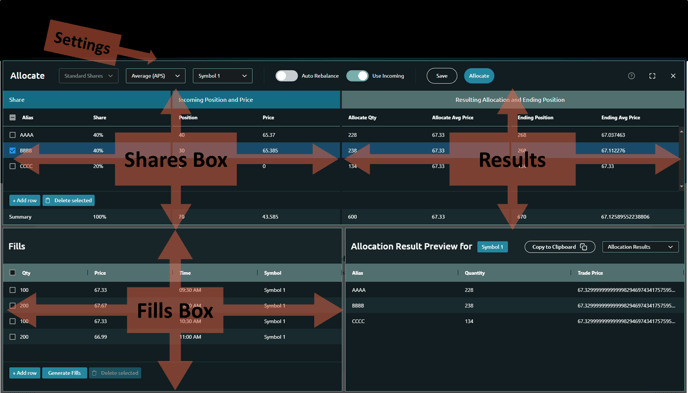Check the AAAA row checkbox

coord(12,135)
